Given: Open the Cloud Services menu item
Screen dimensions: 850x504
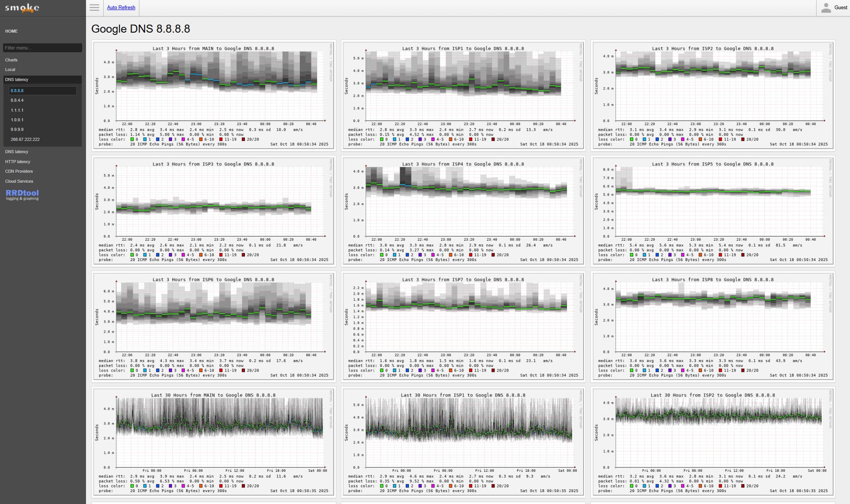Looking at the screenshot, I should coord(19,181).
